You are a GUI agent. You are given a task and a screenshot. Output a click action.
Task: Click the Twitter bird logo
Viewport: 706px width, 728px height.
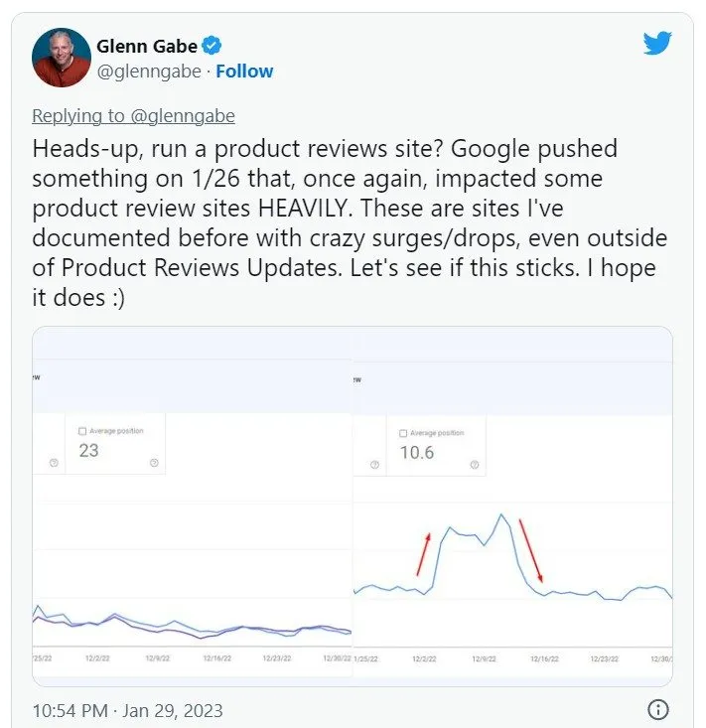(x=657, y=44)
